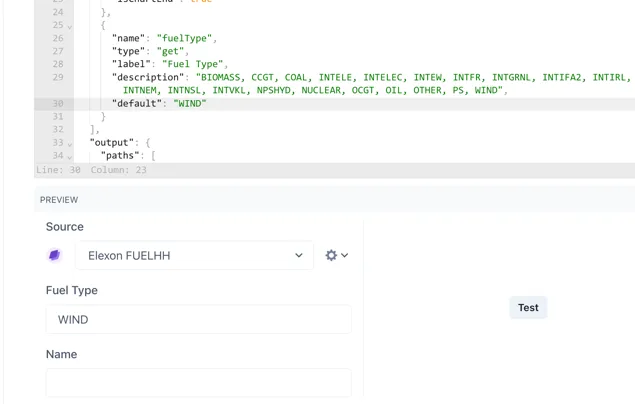Click the Line 30 Column 23 status bar
Viewport: 635px width, 404px height.
pos(92,170)
